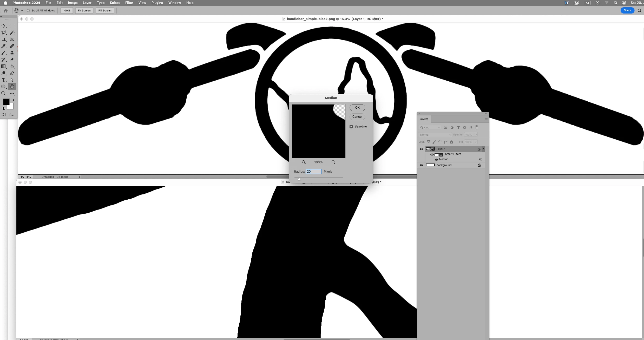The width and height of the screenshot is (644, 340).
Task: Uncheck the Preview checkbox
Action: pos(351,127)
